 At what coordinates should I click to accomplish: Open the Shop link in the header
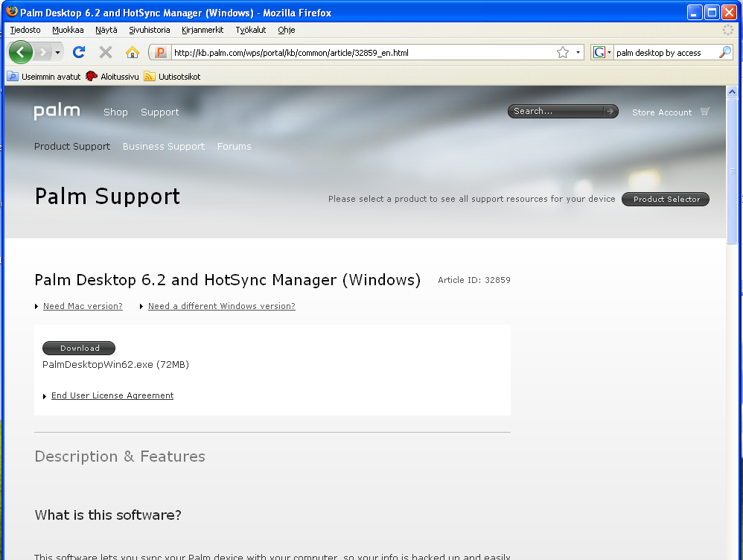tap(115, 112)
